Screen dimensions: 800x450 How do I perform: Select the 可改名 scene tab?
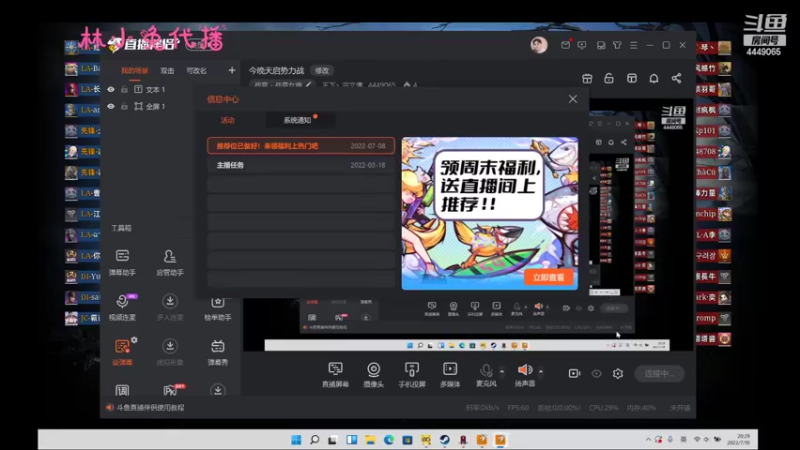196,71
